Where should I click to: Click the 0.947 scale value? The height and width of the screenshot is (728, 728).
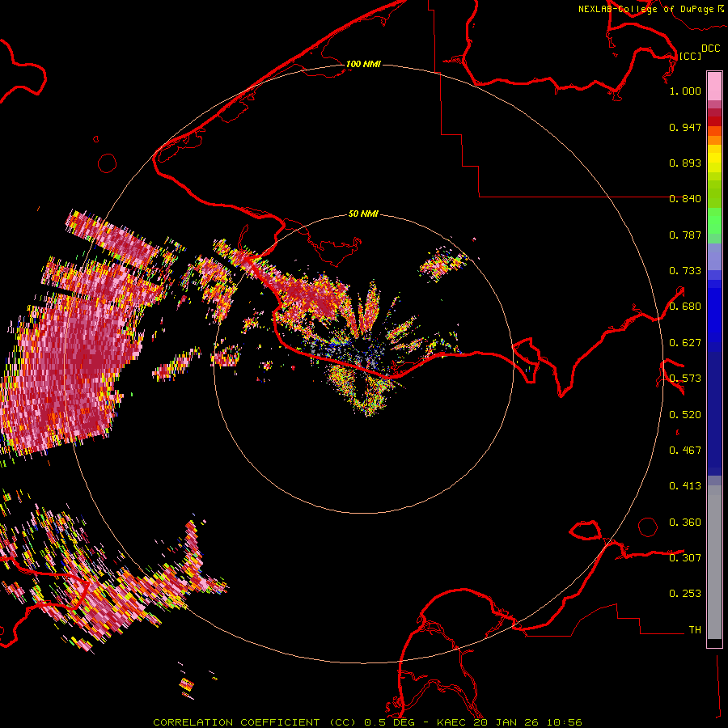pos(685,127)
